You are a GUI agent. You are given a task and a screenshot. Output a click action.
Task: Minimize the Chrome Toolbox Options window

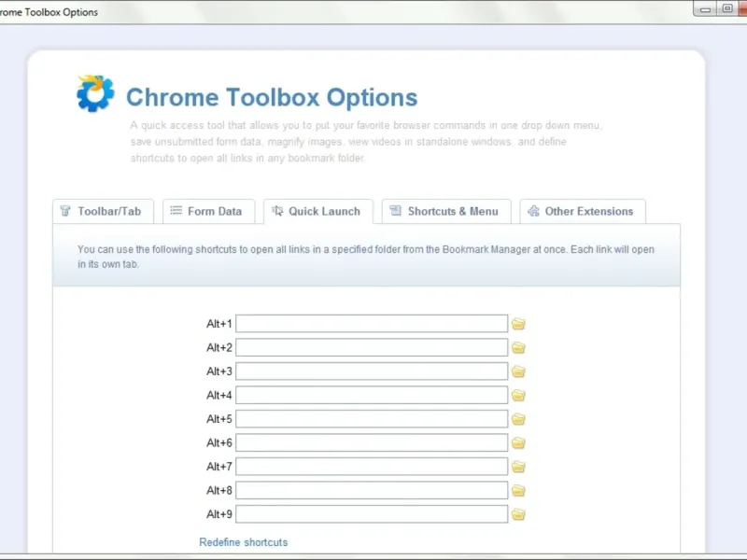tap(705, 9)
